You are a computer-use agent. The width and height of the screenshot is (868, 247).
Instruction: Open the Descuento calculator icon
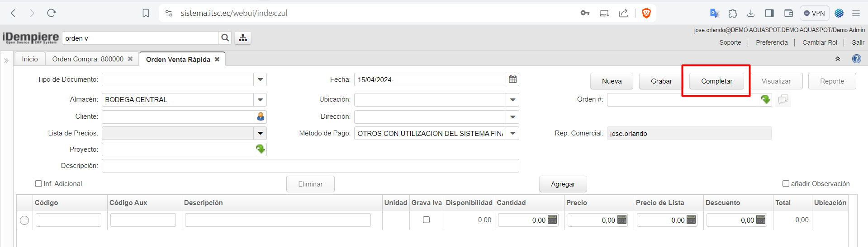point(761,220)
